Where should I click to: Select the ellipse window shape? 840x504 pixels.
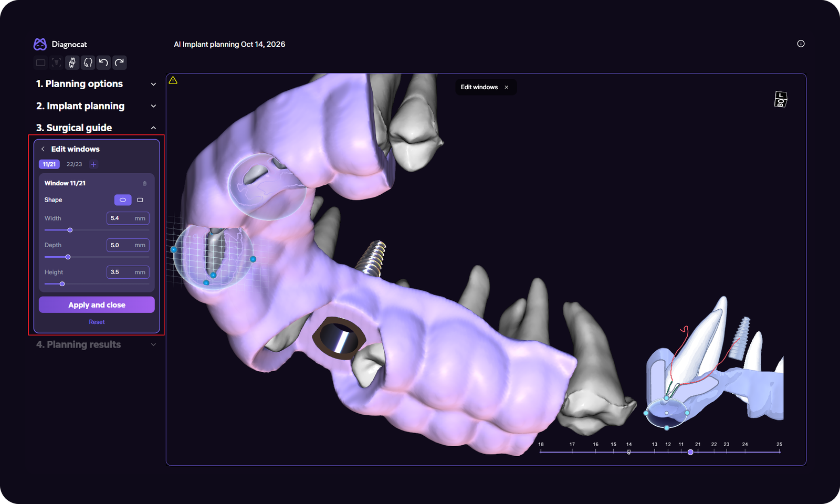point(123,200)
